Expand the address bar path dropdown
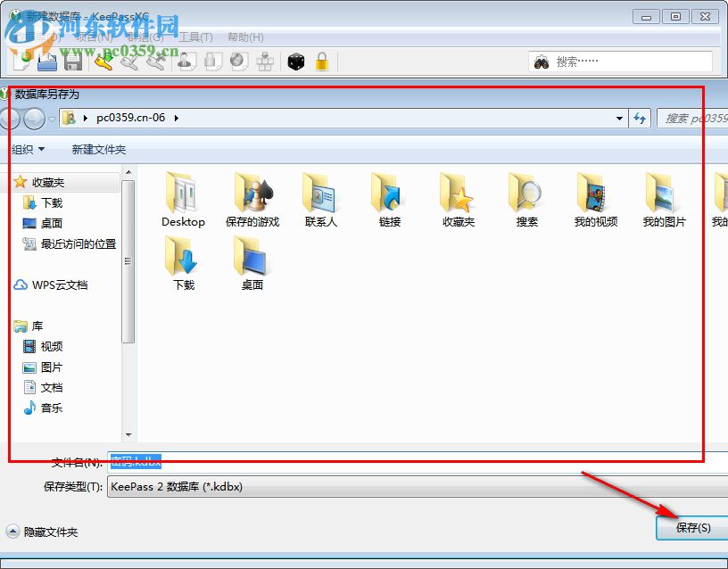 [x=619, y=119]
